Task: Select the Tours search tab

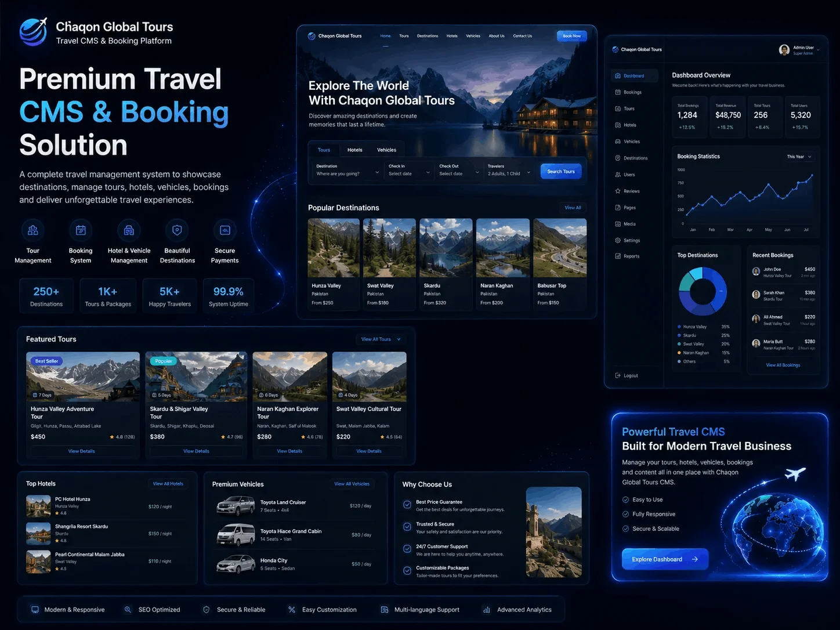Action: (324, 150)
